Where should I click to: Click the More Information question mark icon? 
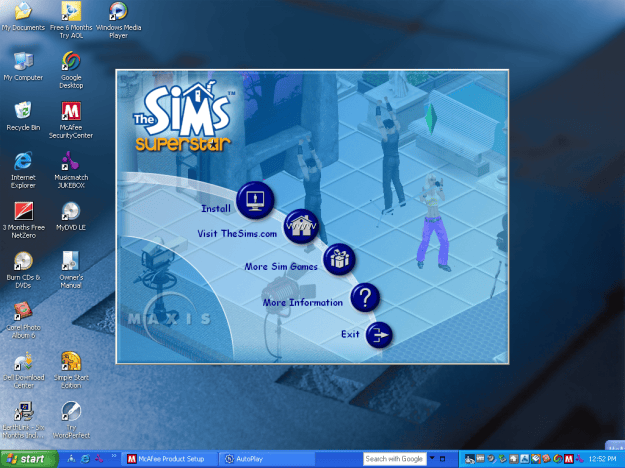coord(365,297)
